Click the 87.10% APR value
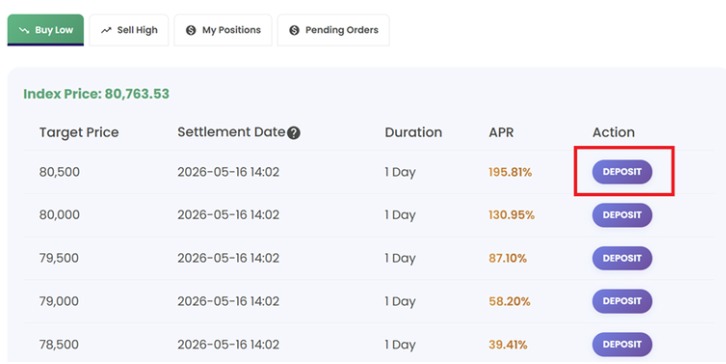 click(x=508, y=258)
